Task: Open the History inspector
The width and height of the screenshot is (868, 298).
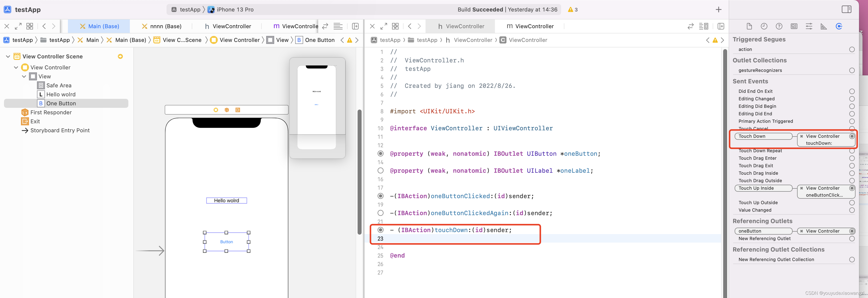Action: (x=764, y=26)
